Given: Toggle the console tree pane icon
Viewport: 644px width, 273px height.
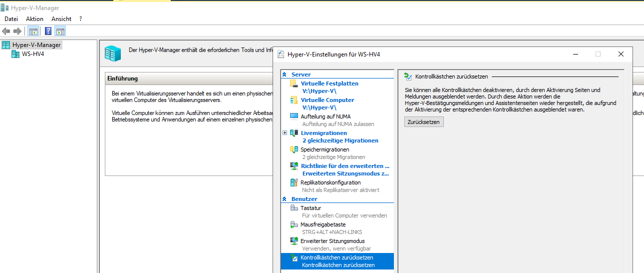Looking at the screenshot, I should [x=33, y=31].
